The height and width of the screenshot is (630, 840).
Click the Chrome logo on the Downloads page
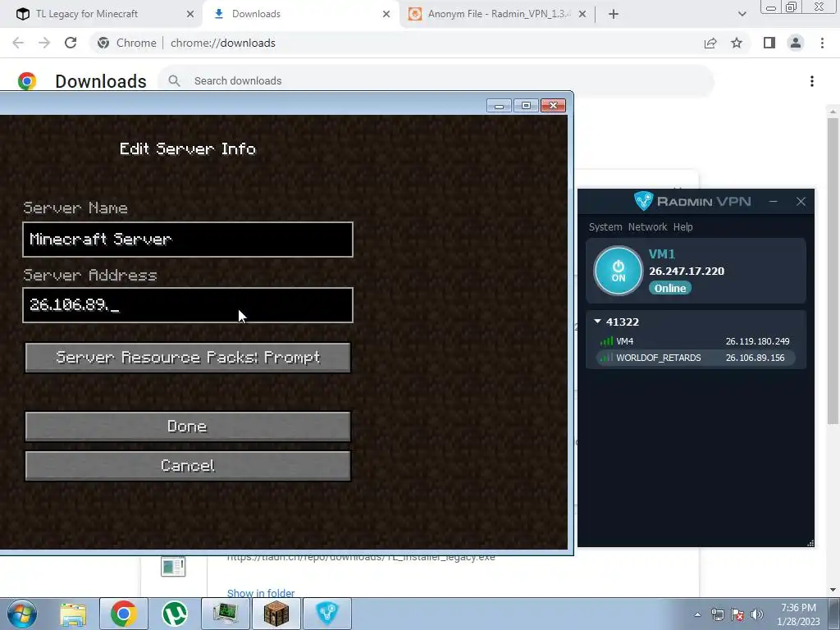27,81
